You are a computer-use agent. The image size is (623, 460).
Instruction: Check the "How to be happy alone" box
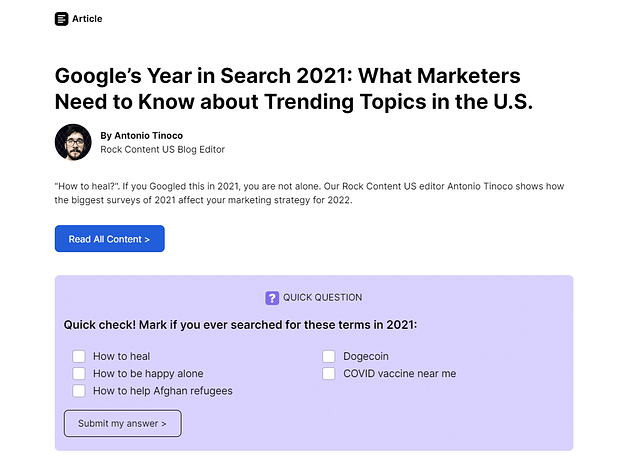[x=79, y=374]
